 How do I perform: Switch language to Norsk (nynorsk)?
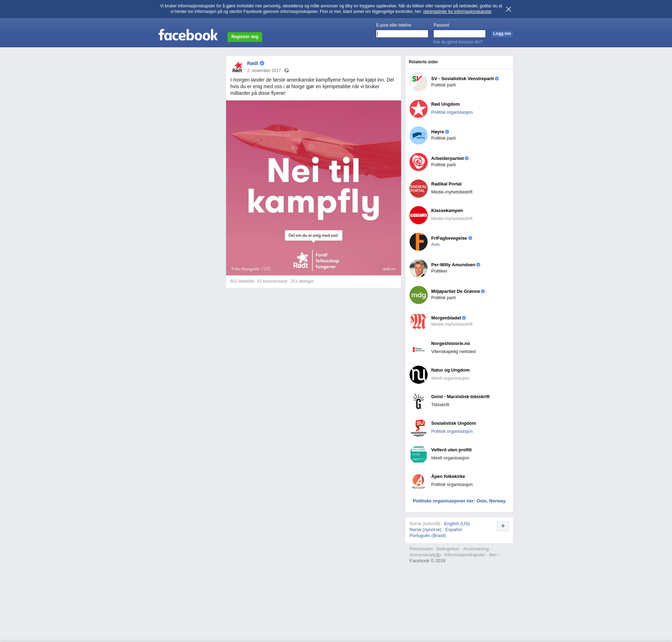[x=425, y=530]
